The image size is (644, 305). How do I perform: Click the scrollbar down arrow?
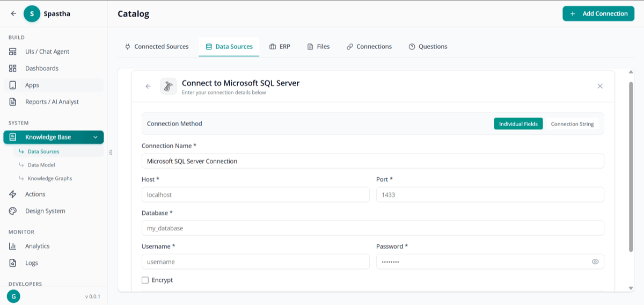[x=631, y=288]
